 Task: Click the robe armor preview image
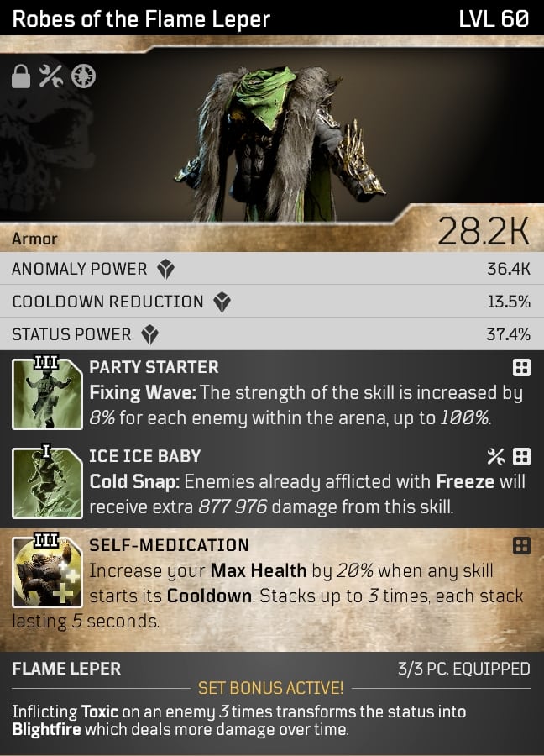pyautogui.click(x=280, y=143)
